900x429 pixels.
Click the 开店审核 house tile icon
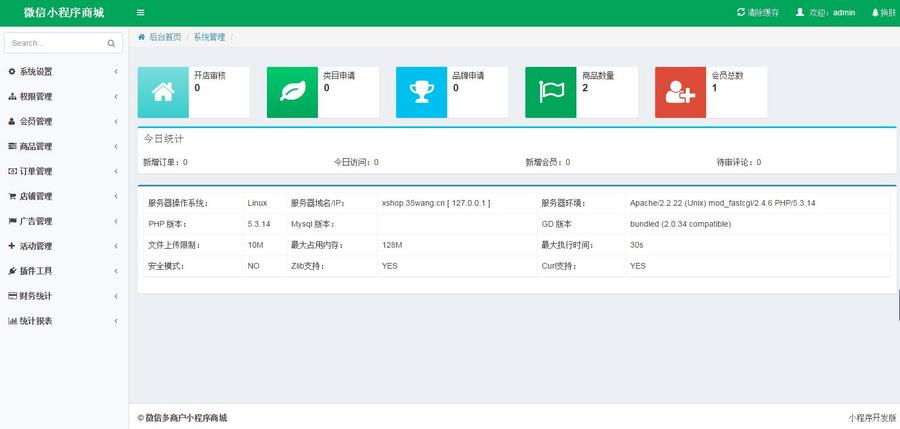[163, 92]
